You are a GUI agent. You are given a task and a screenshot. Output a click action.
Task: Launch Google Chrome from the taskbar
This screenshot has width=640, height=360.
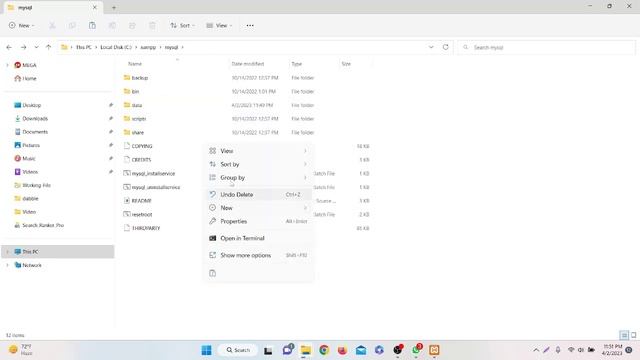[x=324, y=350]
